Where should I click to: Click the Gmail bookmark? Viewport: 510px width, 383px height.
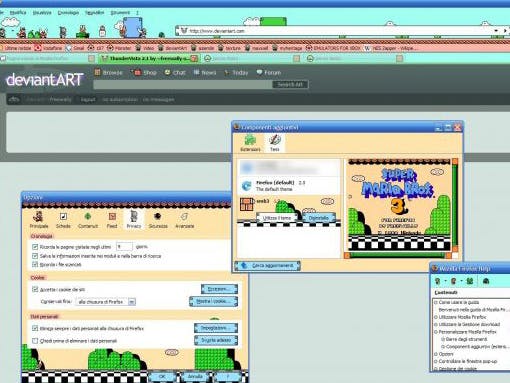(75, 48)
